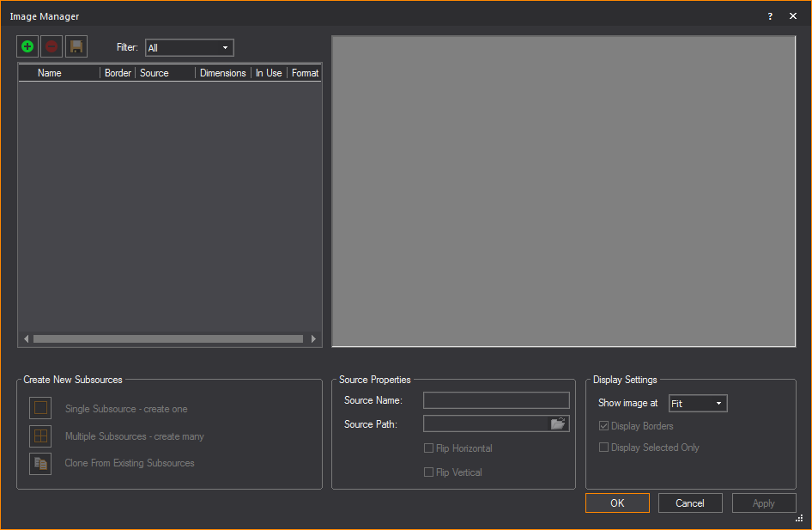Open the Filter dropdown set to All
This screenshot has height=530, width=812.
click(189, 48)
